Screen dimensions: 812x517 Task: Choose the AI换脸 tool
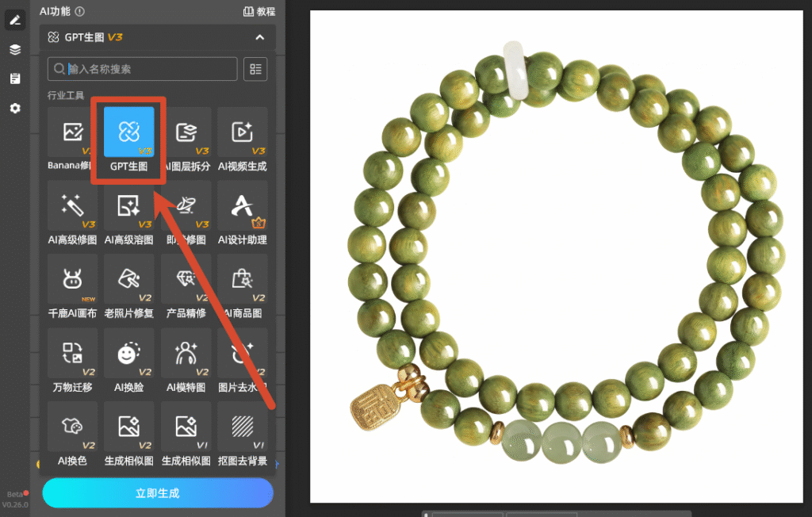(x=129, y=361)
